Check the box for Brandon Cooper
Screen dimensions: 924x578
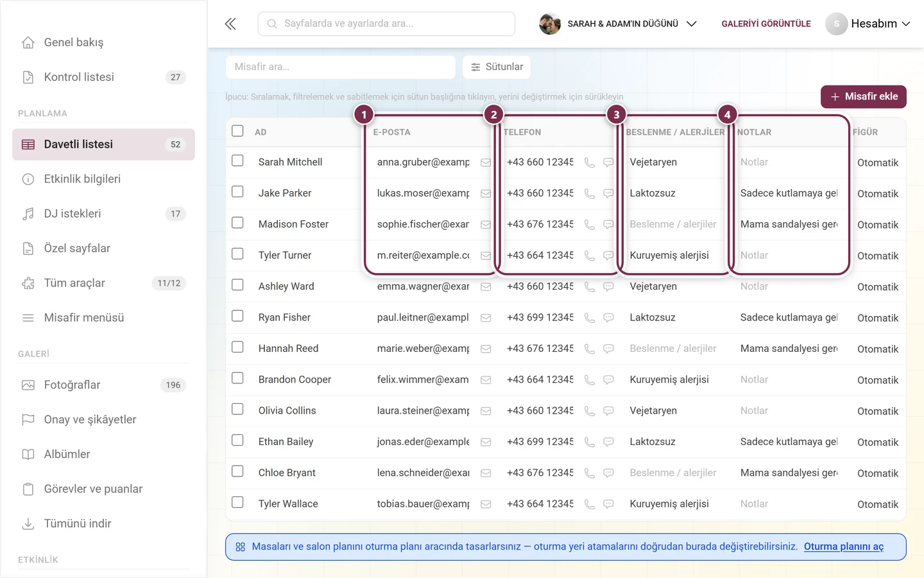[x=237, y=378]
